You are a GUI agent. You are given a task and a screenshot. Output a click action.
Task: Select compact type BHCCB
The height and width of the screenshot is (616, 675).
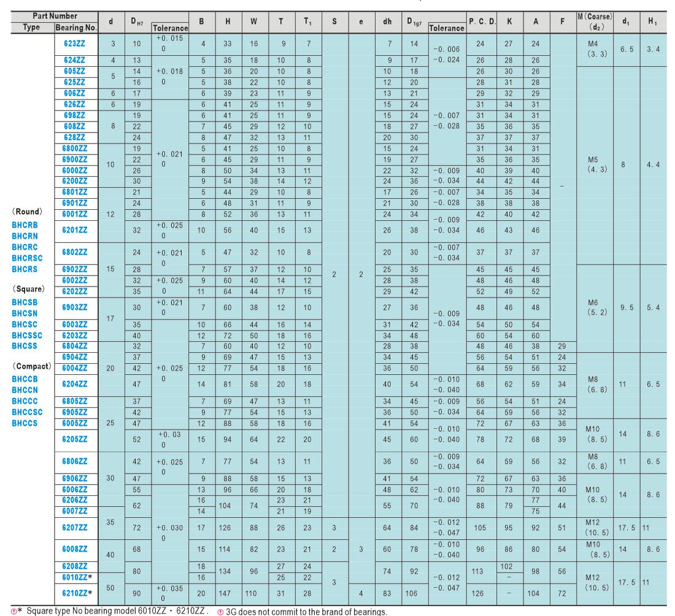25,379
